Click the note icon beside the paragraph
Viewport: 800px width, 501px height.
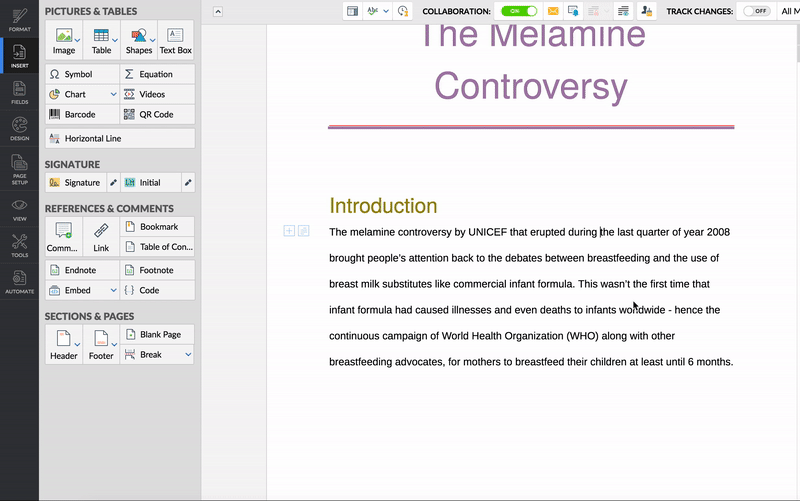click(x=304, y=231)
